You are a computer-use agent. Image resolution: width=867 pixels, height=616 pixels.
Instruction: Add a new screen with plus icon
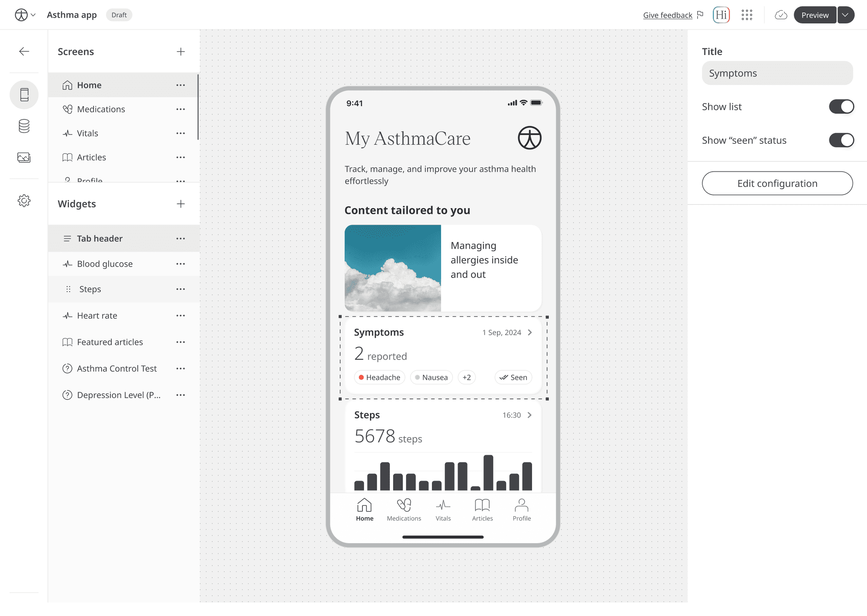[x=181, y=52]
